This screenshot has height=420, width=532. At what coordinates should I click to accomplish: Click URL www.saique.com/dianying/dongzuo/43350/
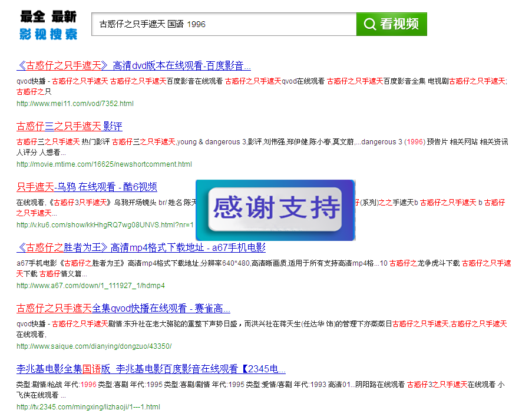94,346
